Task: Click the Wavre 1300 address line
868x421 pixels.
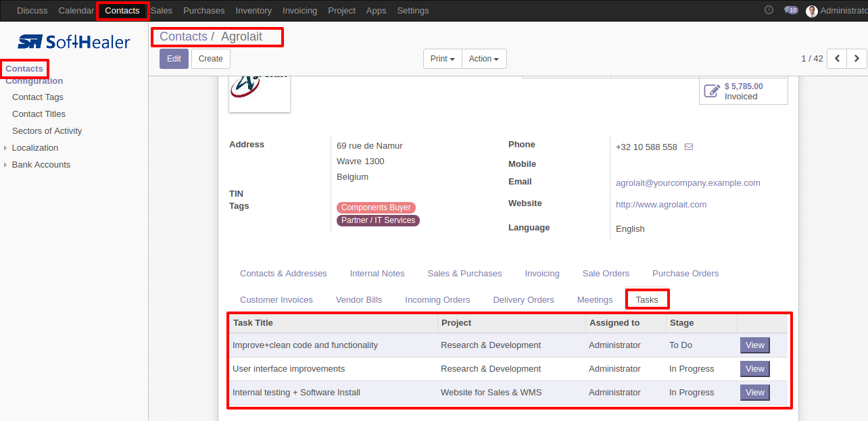Action: [x=360, y=162]
